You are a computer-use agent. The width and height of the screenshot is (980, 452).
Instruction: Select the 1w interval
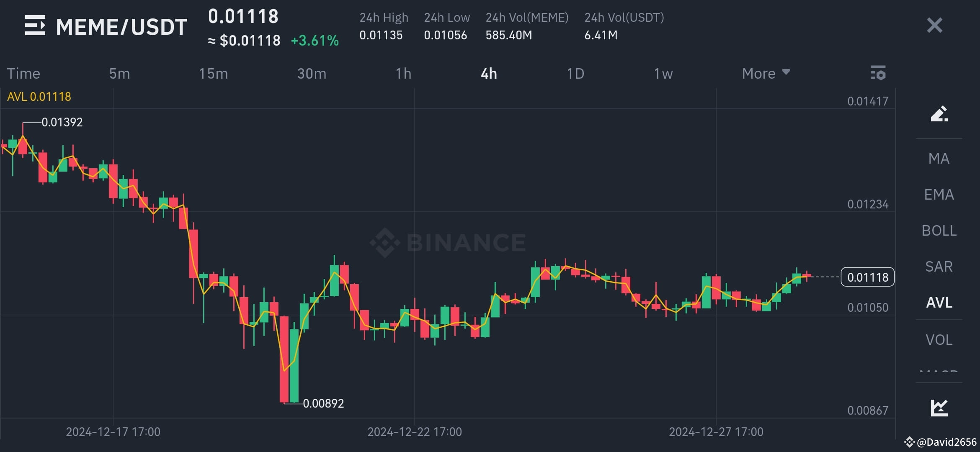click(663, 73)
